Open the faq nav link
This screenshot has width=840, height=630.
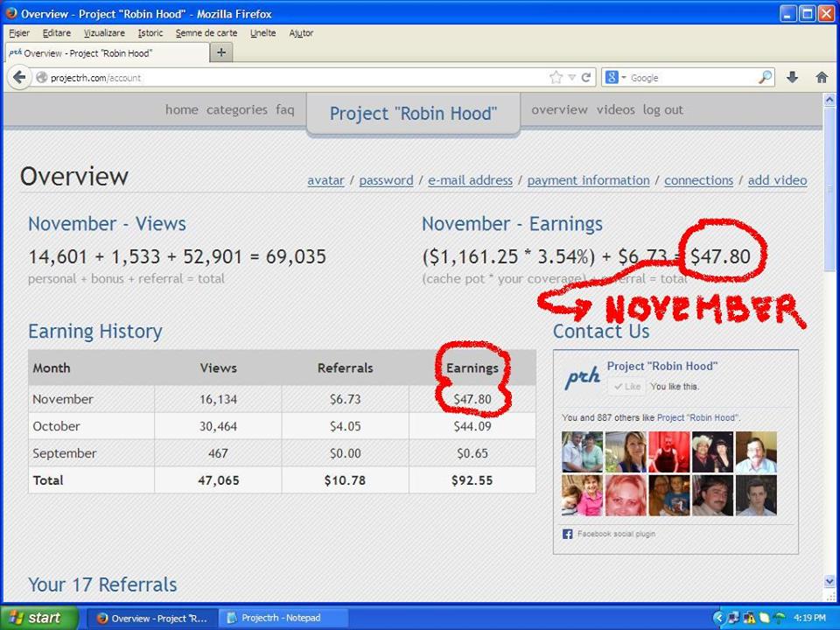[x=285, y=110]
